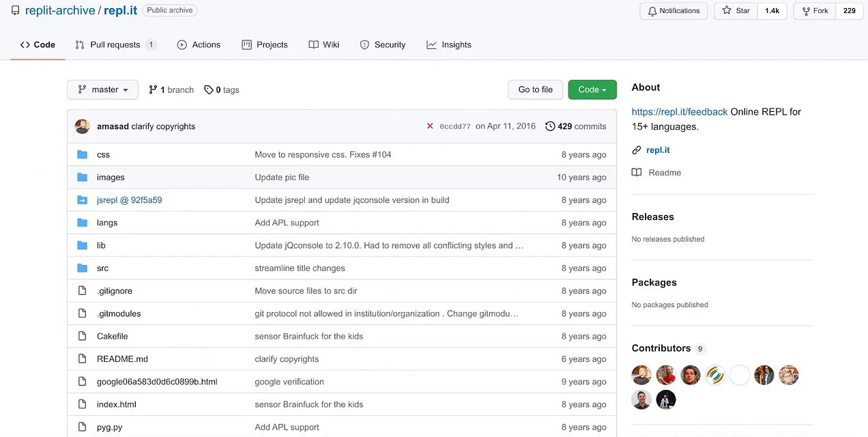Open the 'Update pic file' commit message
The width and height of the screenshot is (868, 437).
(282, 177)
